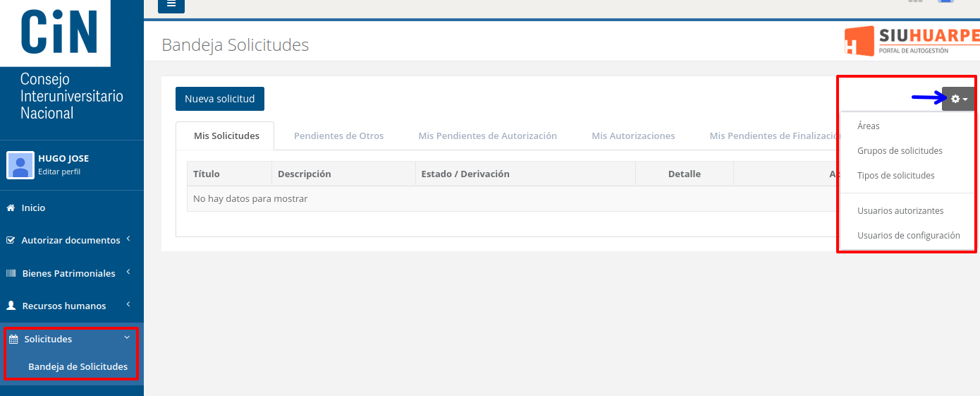The height and width of the screenshot is (396, 980).
Task: Click the check icon next to Autorizar documentos
Action: click(11, 241)
